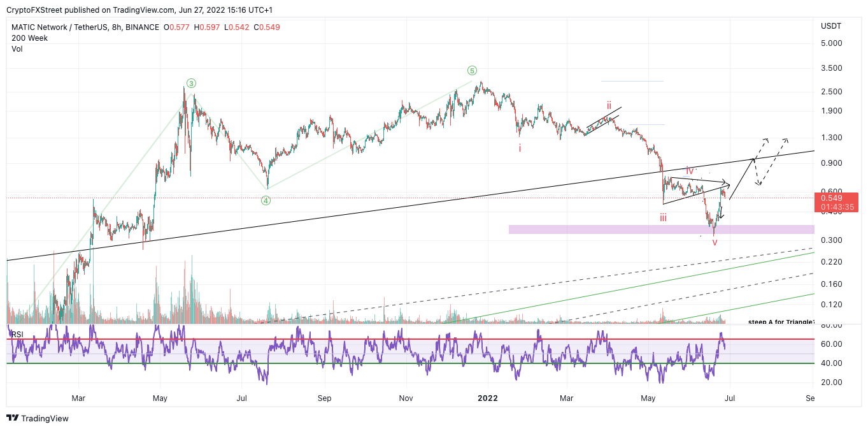Select the red wave iv label

pyautogui.click(x=690, y=171)
